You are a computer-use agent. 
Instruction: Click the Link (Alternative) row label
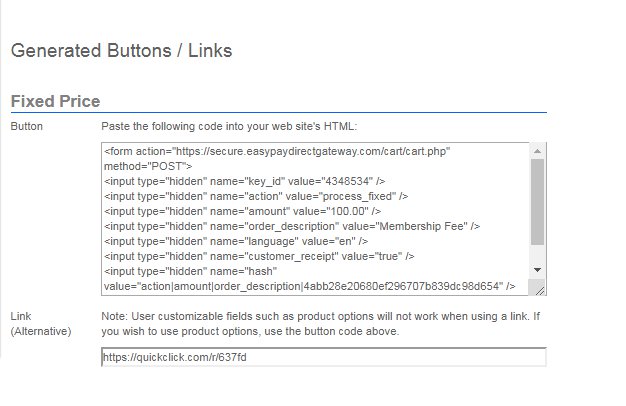pyautogui.click(x=41, y=324)
